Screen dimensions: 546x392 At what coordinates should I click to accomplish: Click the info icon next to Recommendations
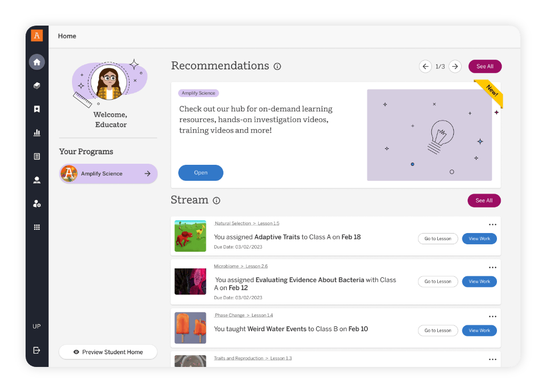coord(277,67)
